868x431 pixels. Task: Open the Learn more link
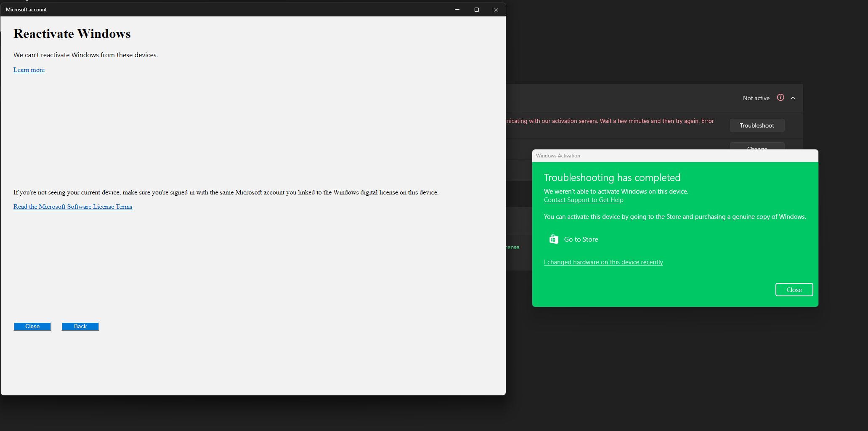coord(29,70)
